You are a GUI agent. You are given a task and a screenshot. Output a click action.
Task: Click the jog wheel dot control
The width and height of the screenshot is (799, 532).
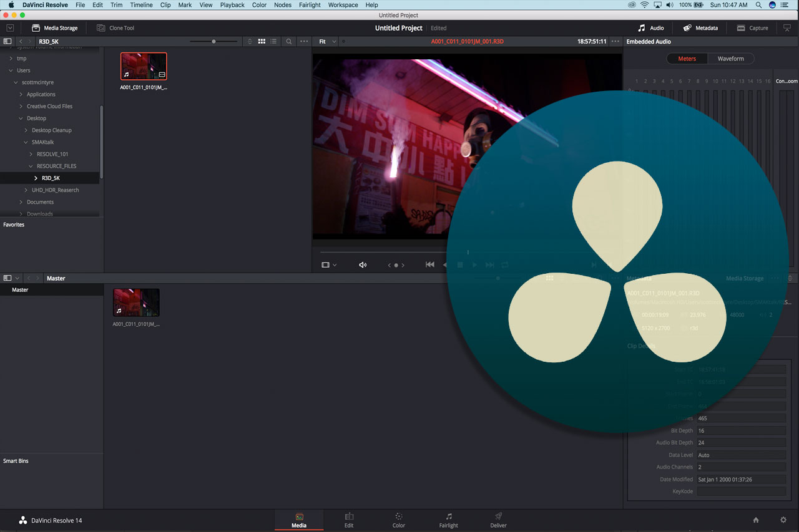click(x=396, y=265)
